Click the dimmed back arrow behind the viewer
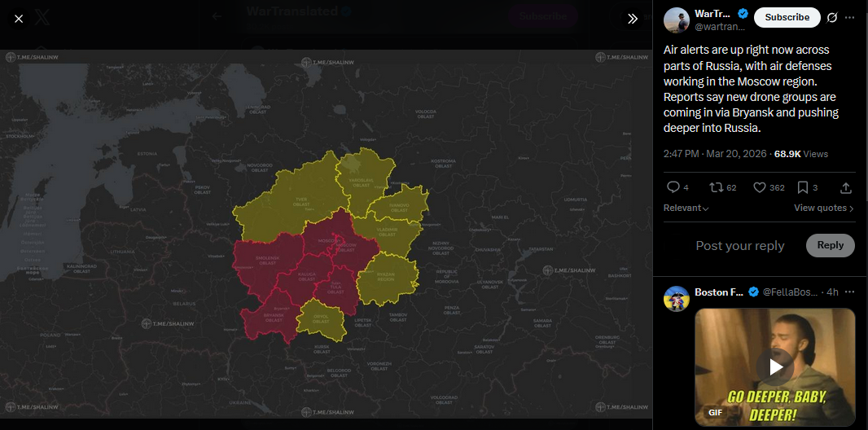 (217, 16)
